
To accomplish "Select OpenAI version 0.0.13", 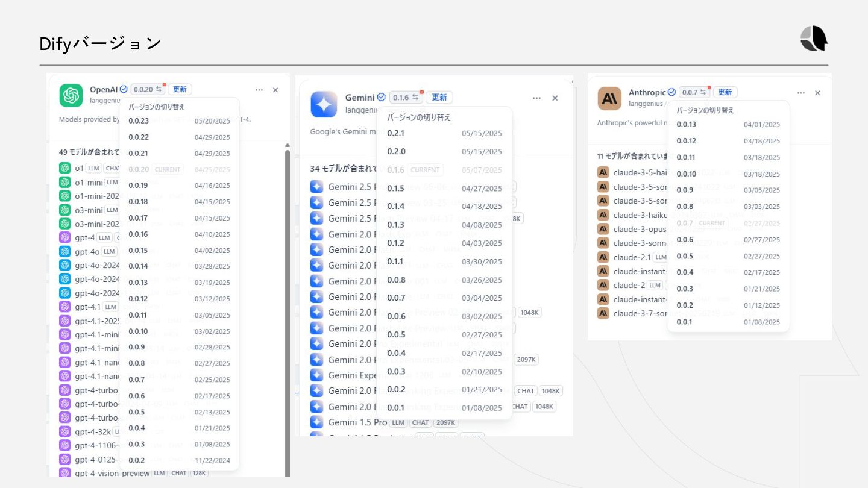I will (179, 283).
